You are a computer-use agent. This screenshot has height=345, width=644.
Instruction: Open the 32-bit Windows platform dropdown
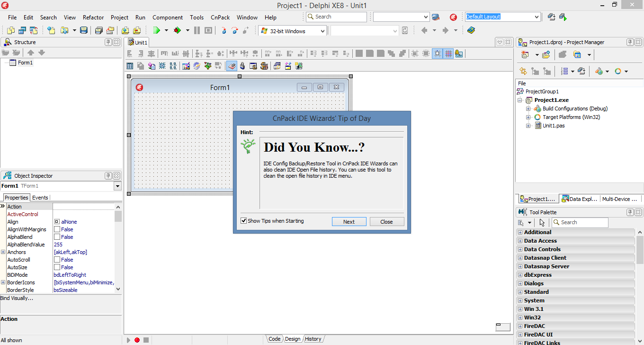click(x=322, y=31)
